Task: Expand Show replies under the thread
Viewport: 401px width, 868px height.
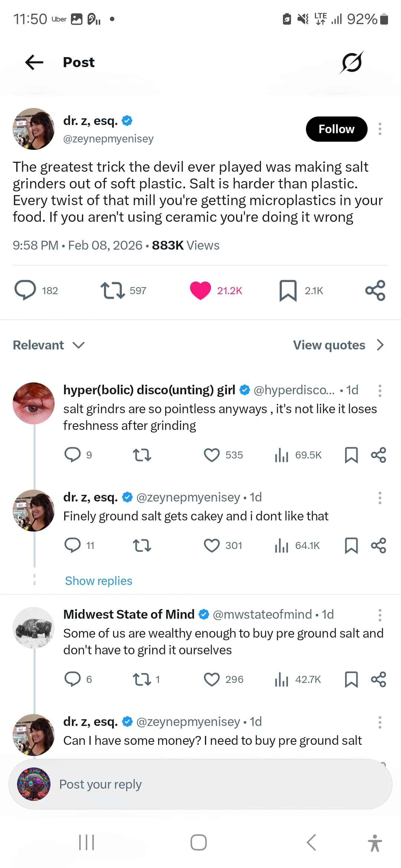Action: (x=98, y=581)
